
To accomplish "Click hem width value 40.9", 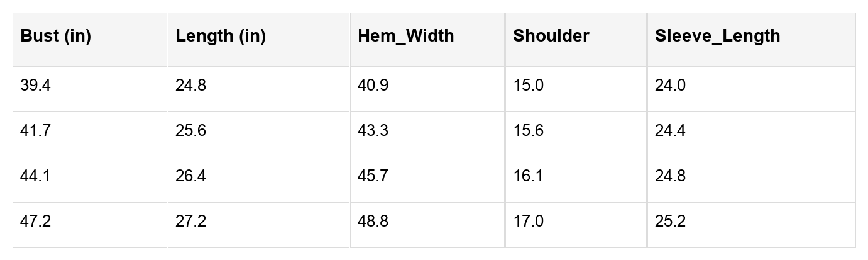I will click(x=373, y=86).
